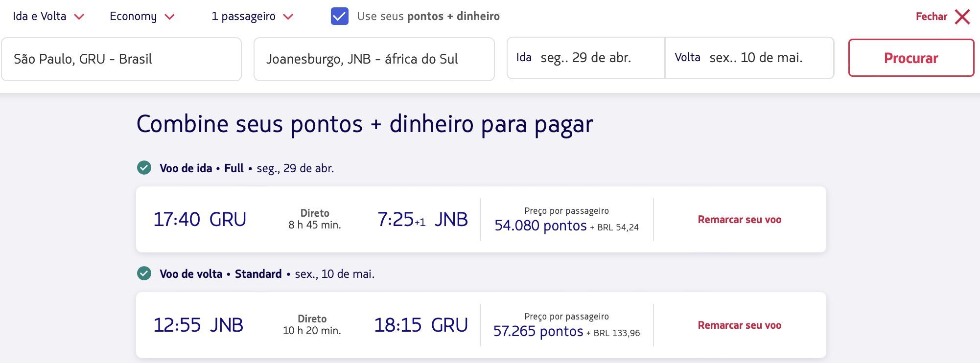This screenshot has width=980, height=363.
Task: Click green checkmark beside Voo de ida
Action: pyautogui.click(x=144, y=168)
